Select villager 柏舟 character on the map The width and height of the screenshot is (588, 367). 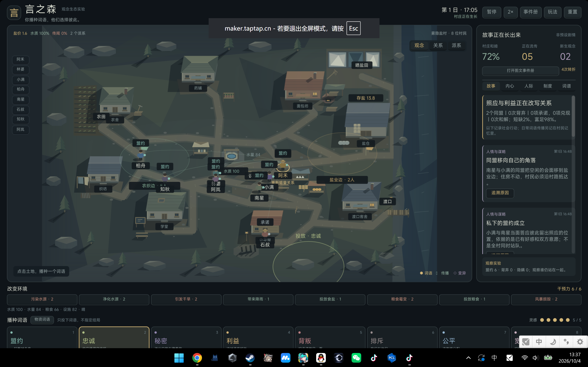[141, 155]
